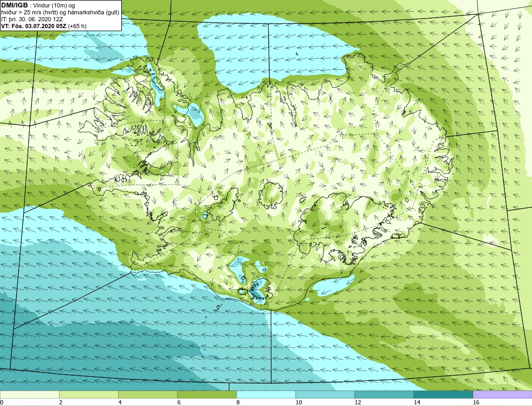Click the 4–6 m/s medium green legend swatch

(147, 394)
